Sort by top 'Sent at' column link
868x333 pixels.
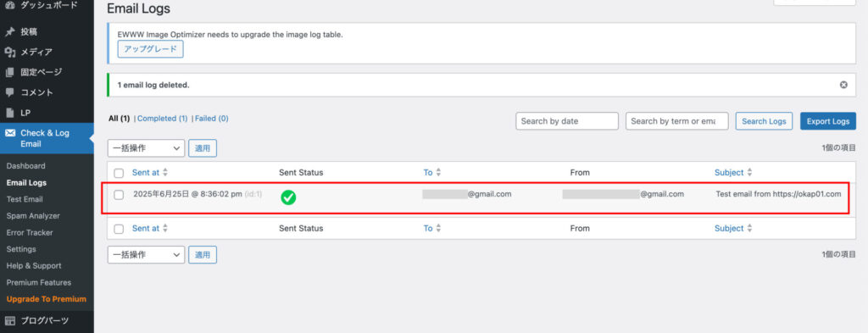click(x=146, y=173)
